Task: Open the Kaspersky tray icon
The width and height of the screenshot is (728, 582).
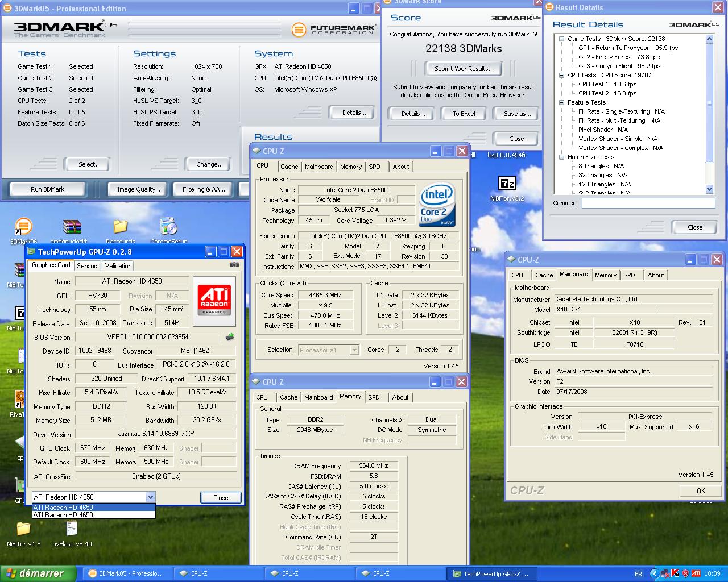Action: click(x=675, y=573)
